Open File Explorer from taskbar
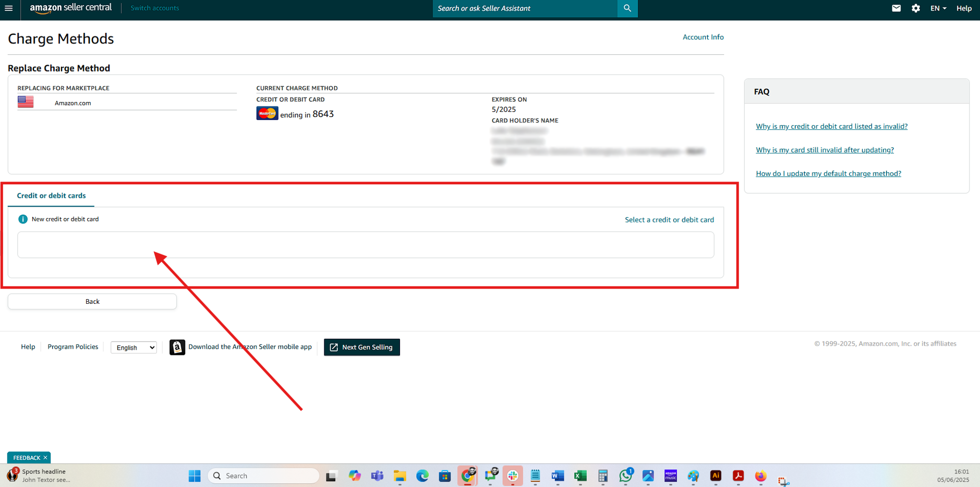Image resolution: width=980 pixels, height=487 pixels. [400, 476]
